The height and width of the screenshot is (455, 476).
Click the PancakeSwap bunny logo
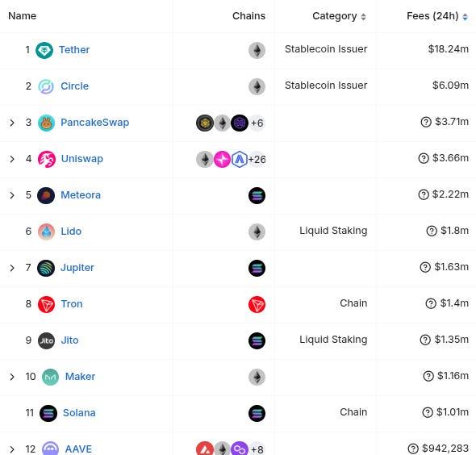(x=46, y=123)
